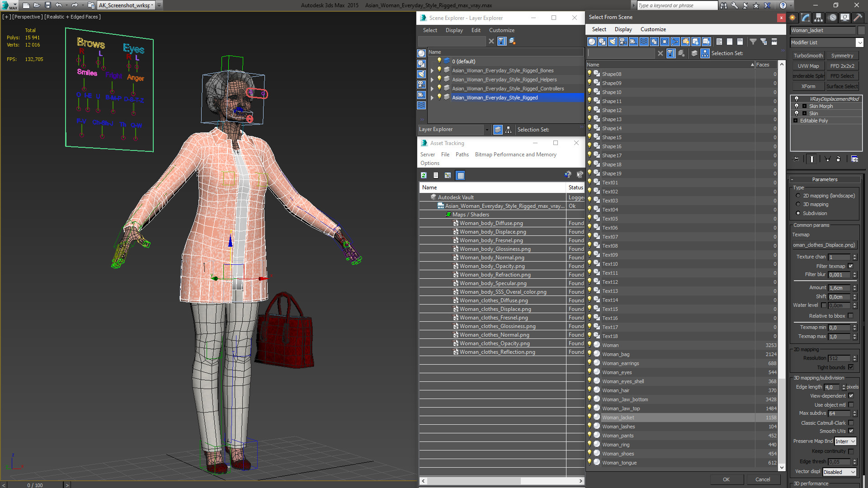
Task: Click the Create panel star icon
Action: pyautogui.click(x=793, y=18)
